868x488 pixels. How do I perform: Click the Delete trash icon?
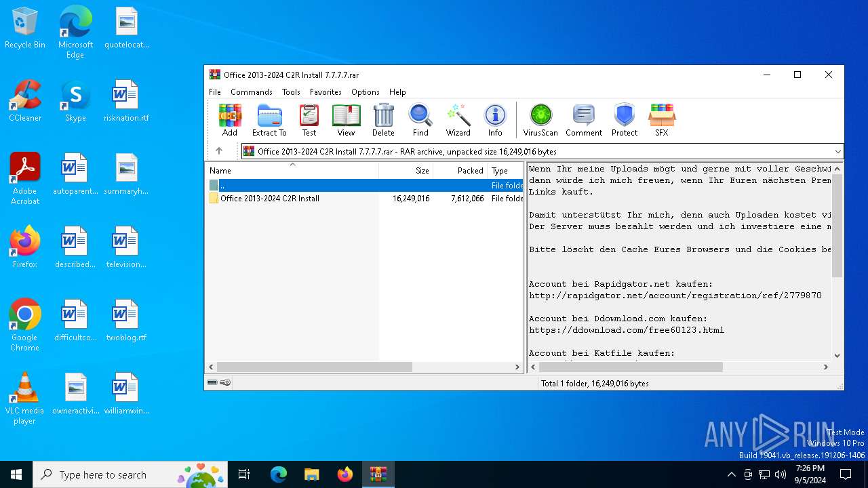tap(383, 120)
